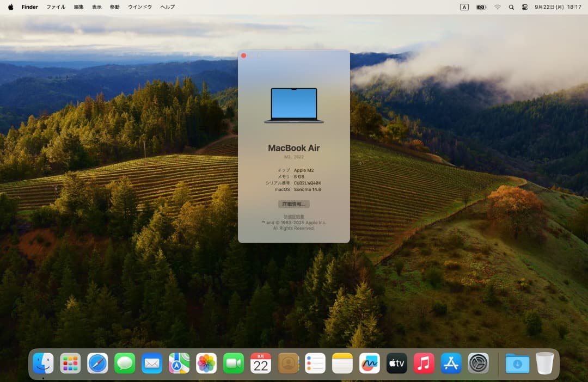
Task: Launch the Messages app
Action: tap(125, 362)
